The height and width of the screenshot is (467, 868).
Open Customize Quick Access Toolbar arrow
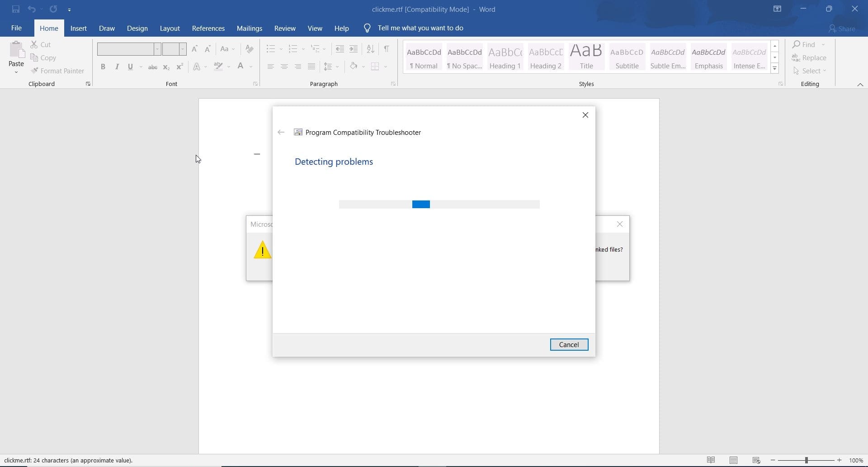(x=69, y=10)
